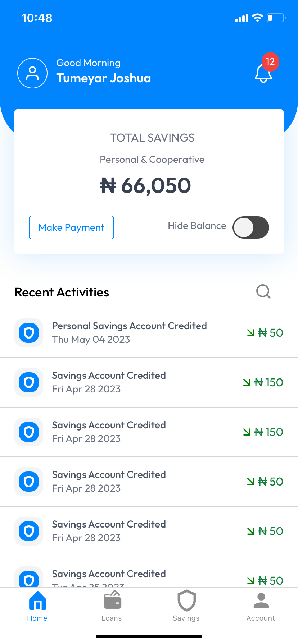The width and height of the screenshot is (298, 644).
Task: Search recent activities with magnifier icon
Action: [263, 292]
